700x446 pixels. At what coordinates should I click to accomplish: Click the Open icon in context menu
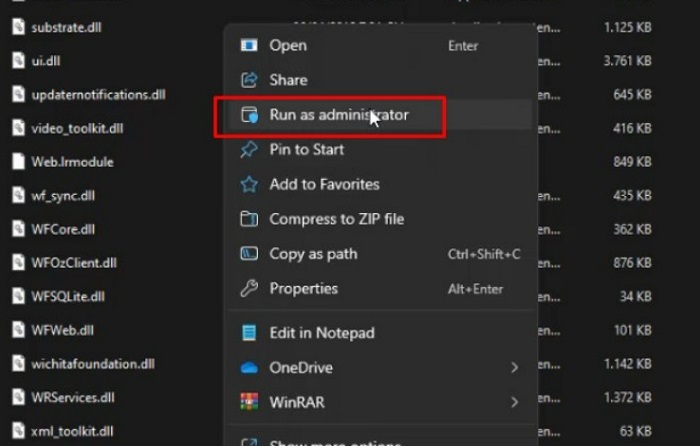coord(250,45)
